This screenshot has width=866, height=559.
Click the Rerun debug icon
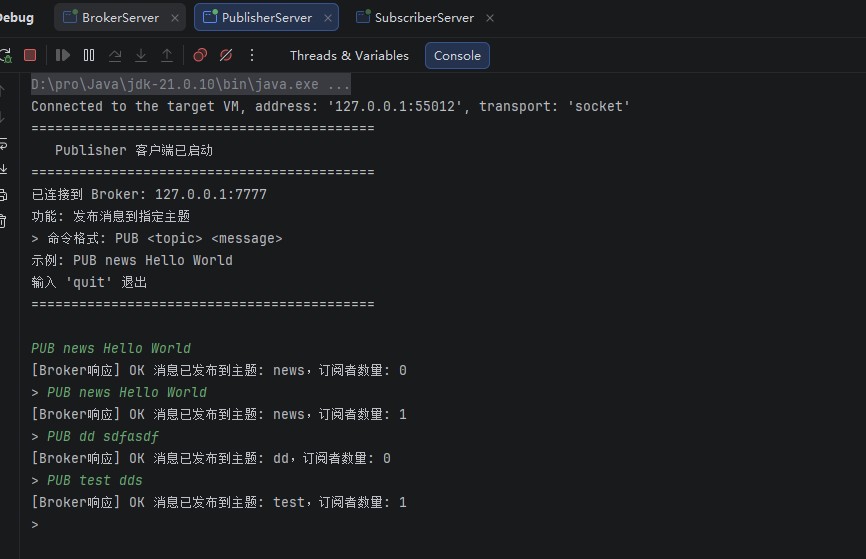[6, 55]
